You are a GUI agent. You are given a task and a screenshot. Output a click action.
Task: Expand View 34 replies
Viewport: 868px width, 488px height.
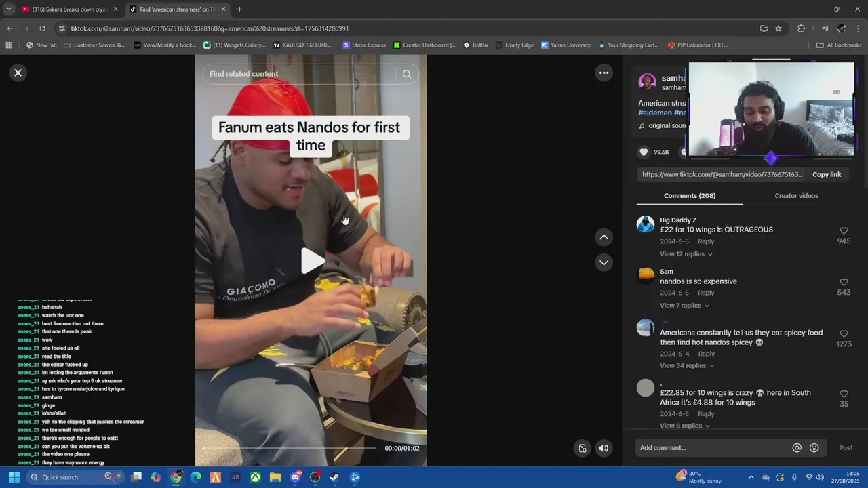coord(686,366)
